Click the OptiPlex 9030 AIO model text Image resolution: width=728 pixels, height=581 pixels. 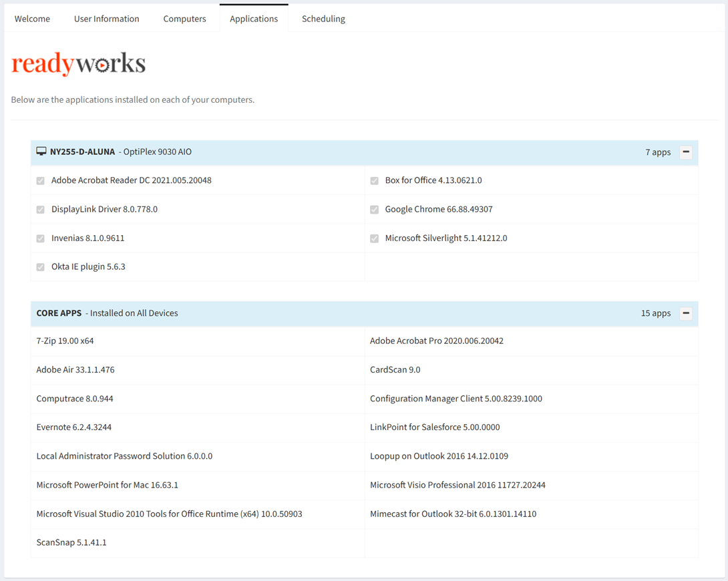(x=158, y=152)
